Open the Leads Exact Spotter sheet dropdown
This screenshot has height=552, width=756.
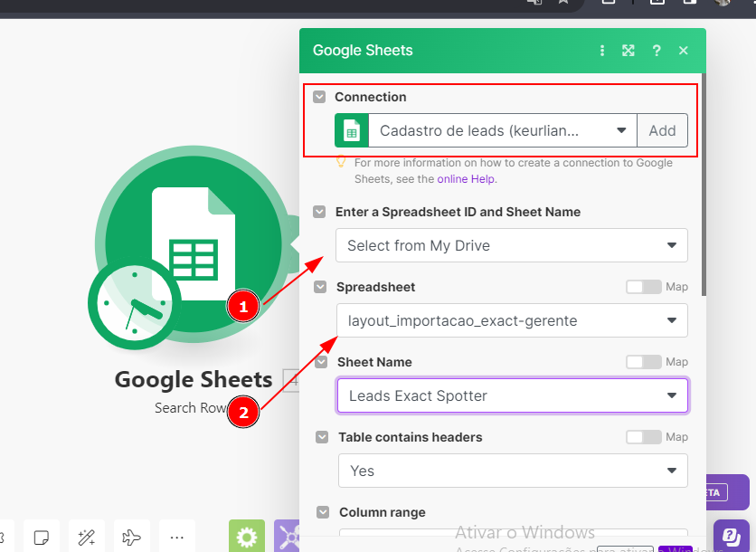[x=513, y=395]
